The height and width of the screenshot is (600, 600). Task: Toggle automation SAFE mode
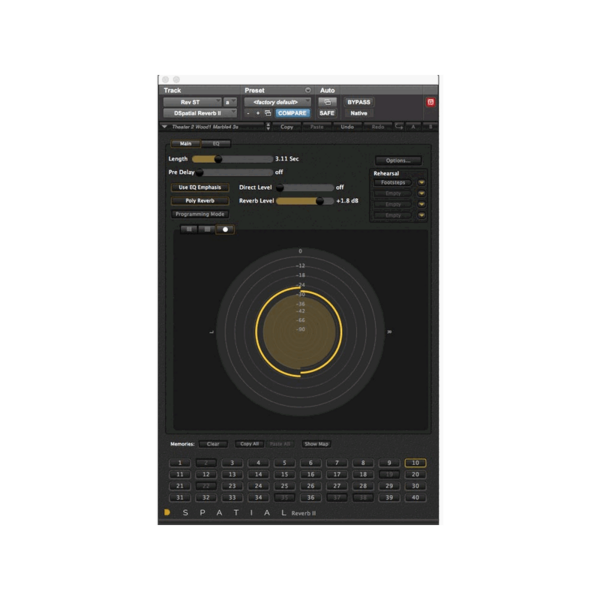click(327, 113)
